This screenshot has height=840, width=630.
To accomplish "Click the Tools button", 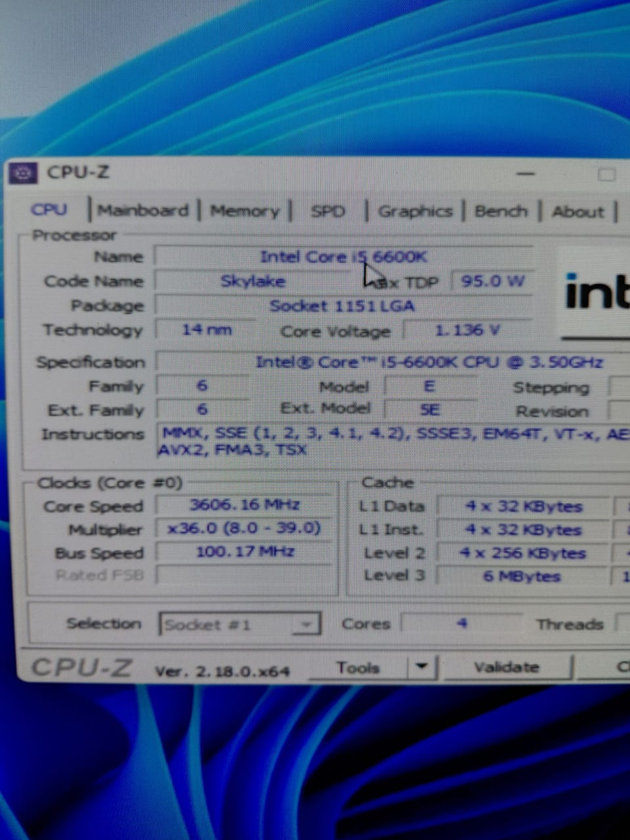I will pyautogui.click(x=358, y=668).
